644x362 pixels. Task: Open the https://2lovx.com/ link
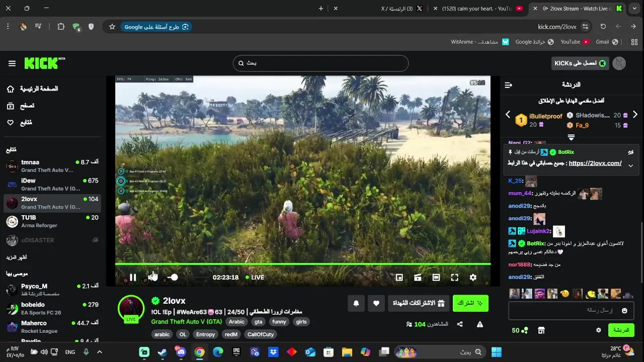[x=595, y=163]
